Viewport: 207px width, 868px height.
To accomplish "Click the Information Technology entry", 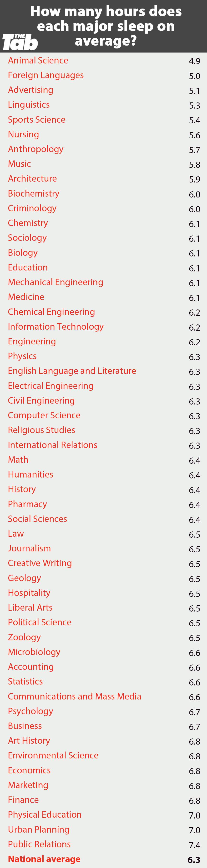I will (x=56, y=327).
